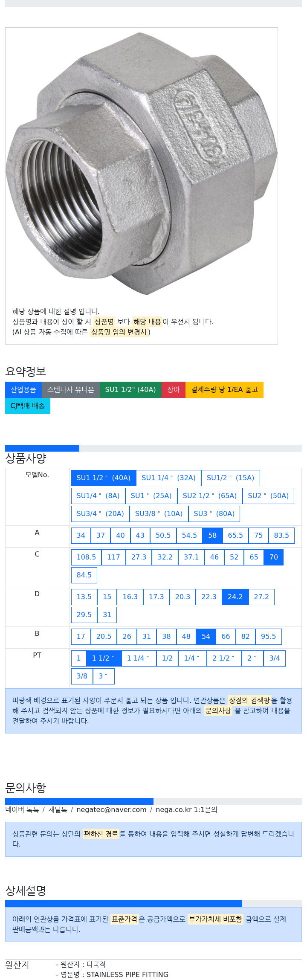Choose model SU2 1/2" (65A) option
Screen dimensions: 307x980
(x=210, y=496)
